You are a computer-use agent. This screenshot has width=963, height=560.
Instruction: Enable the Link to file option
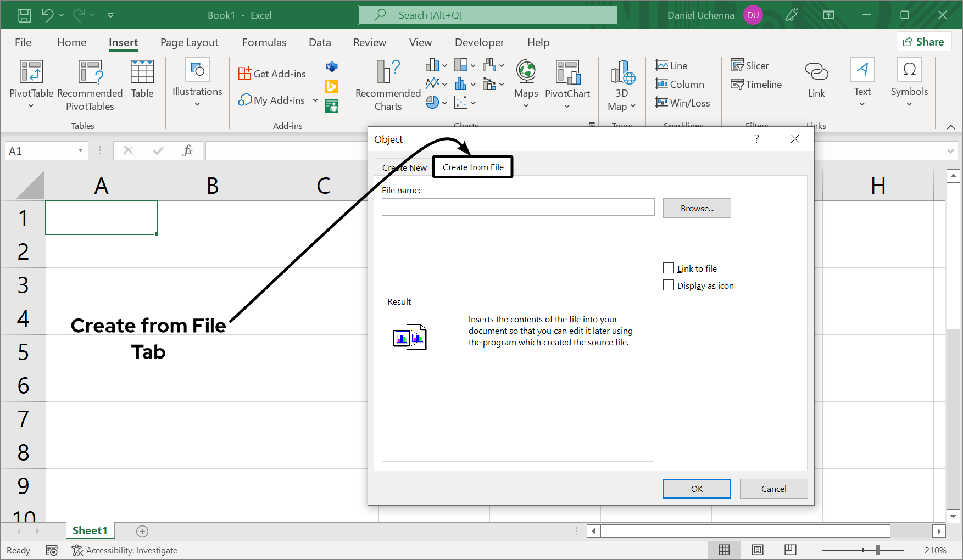coord(669,268)
